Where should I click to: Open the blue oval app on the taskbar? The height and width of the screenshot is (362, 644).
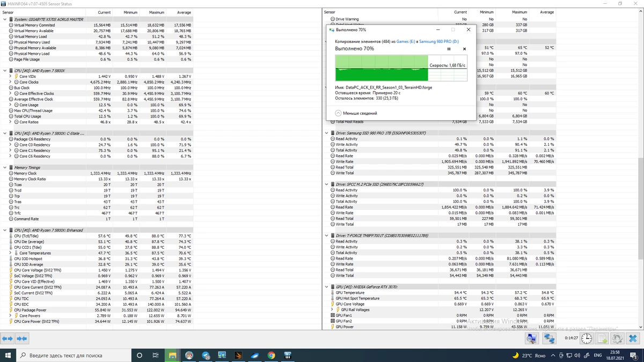(255, 355)
